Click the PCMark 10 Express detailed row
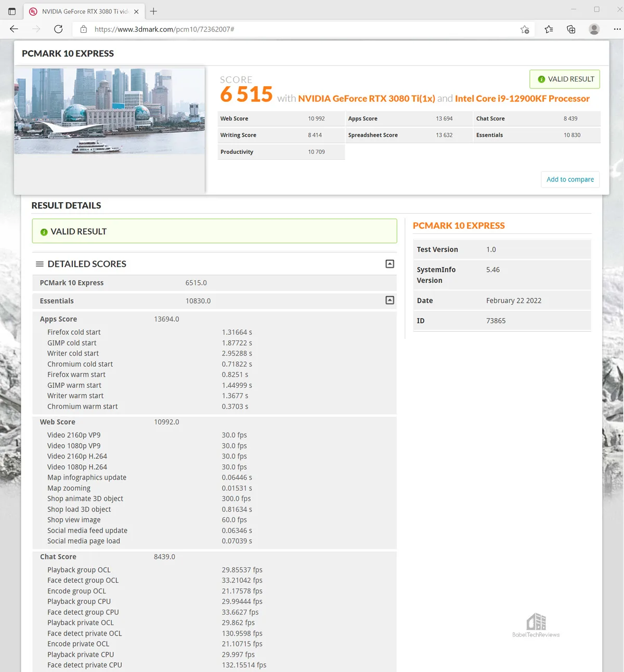This screenshot has height=672, width=624. 214,283
